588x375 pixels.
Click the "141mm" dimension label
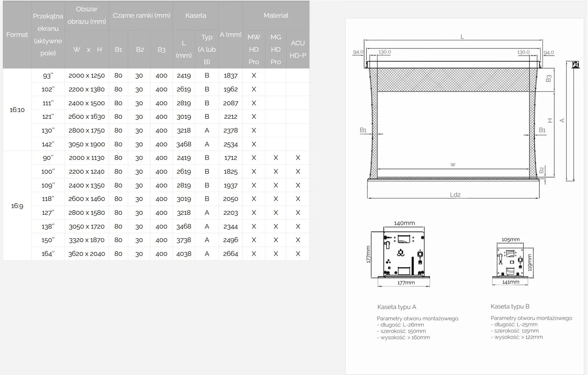511,282
